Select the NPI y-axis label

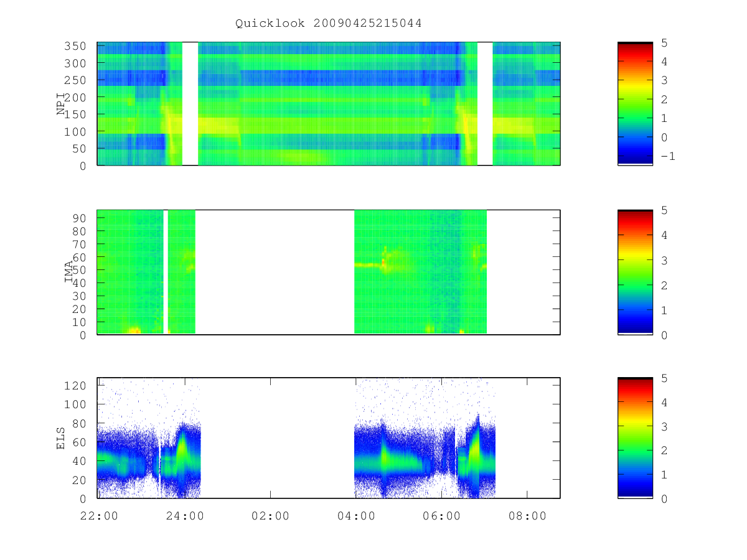pos(62,104)
